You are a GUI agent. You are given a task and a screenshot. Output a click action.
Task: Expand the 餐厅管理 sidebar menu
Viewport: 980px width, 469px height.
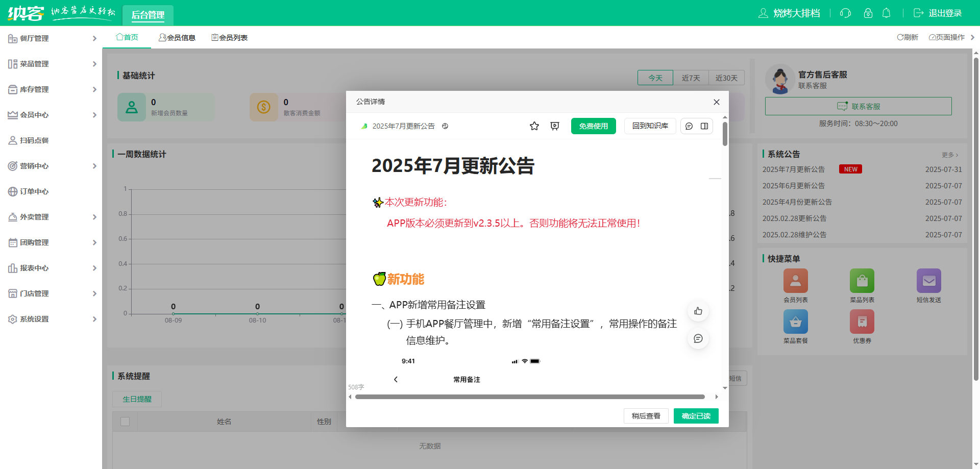tap(51, 38)
